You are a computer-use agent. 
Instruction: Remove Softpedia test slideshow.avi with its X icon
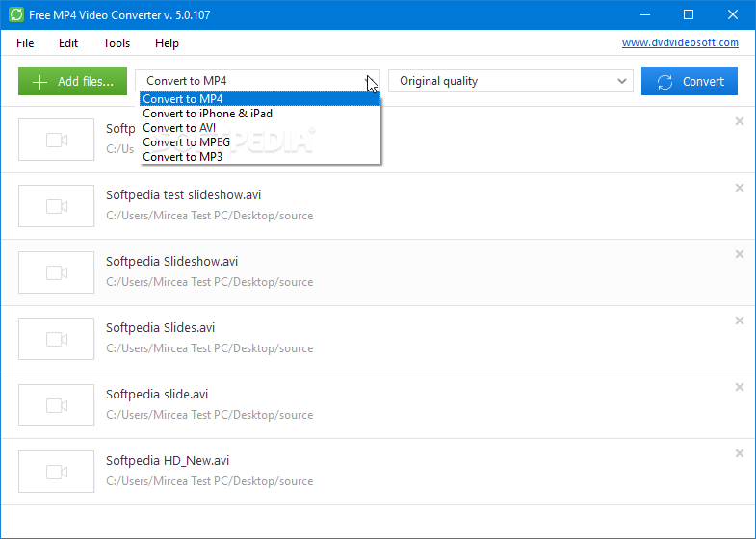click(x=740, y=188)
